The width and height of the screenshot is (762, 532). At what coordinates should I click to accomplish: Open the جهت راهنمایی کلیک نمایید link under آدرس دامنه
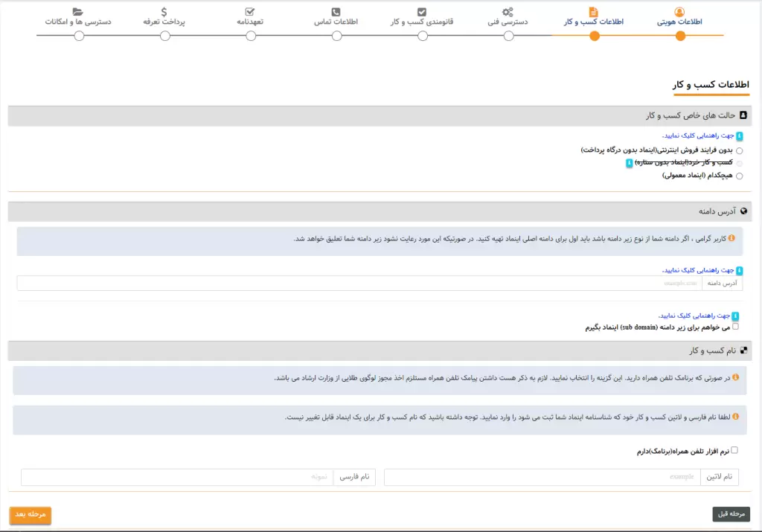pos(699,269)
